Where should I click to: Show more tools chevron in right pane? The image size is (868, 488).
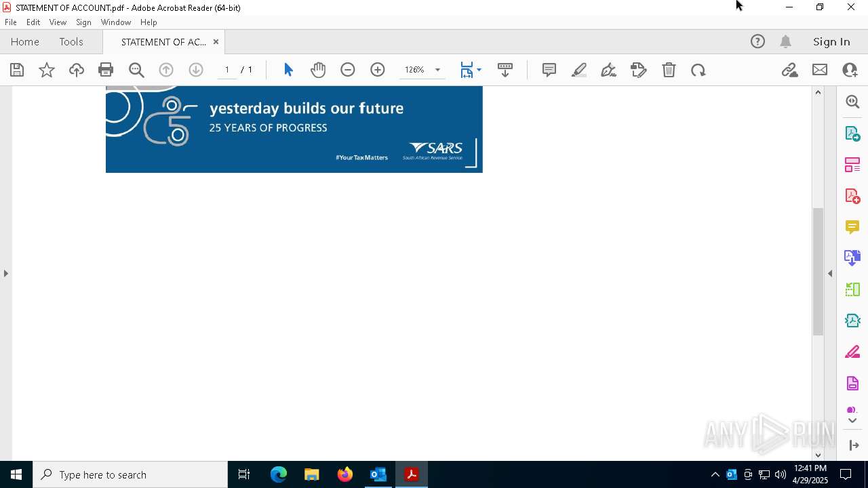pos(852,421)
